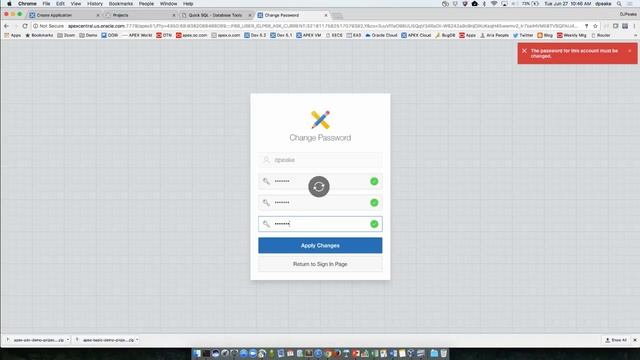Open the Edit menu
The image size is (640, 360).
tap(60, 4)
